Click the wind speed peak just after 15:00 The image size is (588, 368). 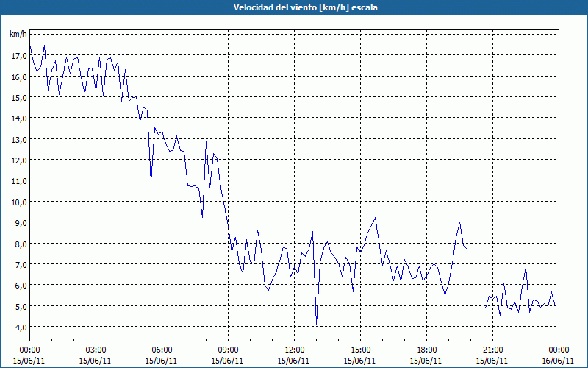[375, 218]
